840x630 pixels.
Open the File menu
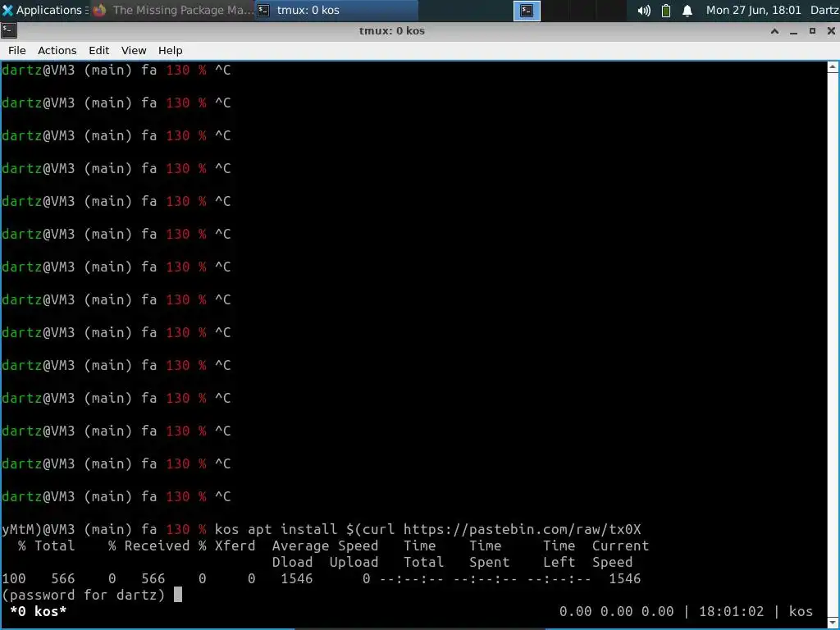coord(16,50)
